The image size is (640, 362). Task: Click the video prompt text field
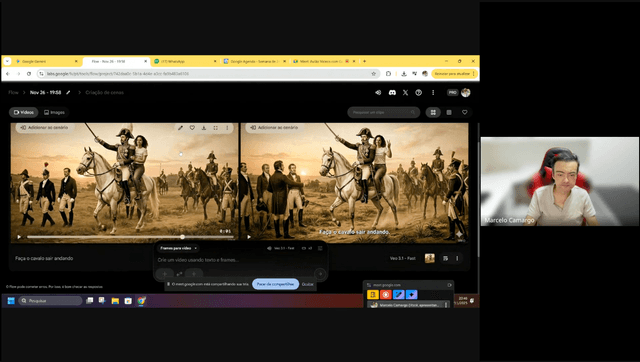(240, 260)
